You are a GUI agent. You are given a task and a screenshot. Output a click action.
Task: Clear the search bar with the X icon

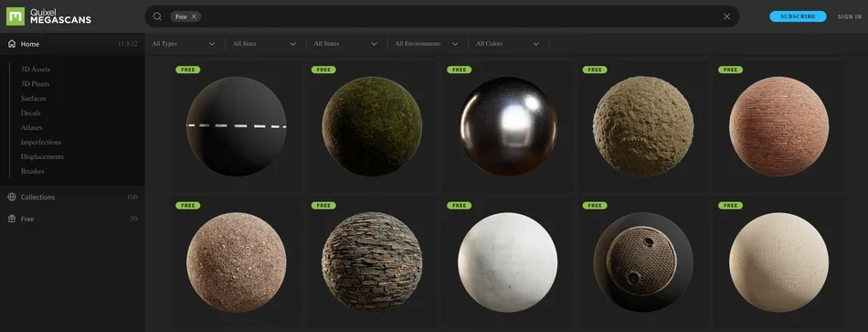(727, 16)
